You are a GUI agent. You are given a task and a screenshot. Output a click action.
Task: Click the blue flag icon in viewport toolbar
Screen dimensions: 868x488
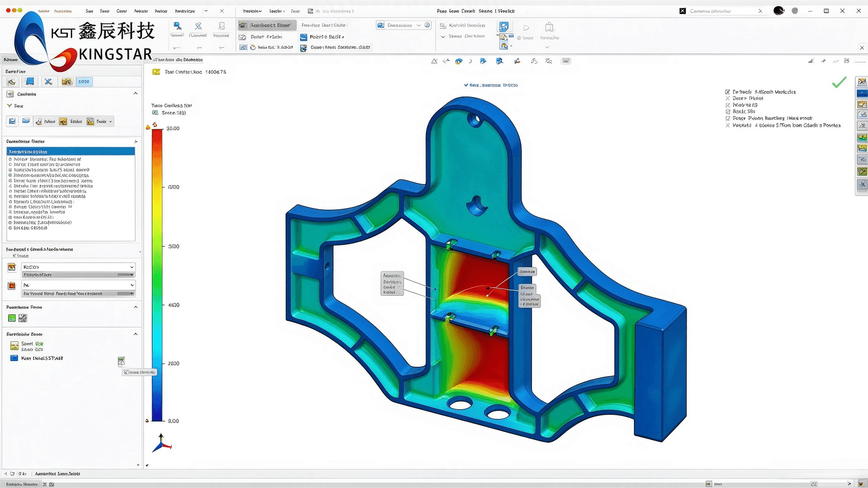point(483,61)
